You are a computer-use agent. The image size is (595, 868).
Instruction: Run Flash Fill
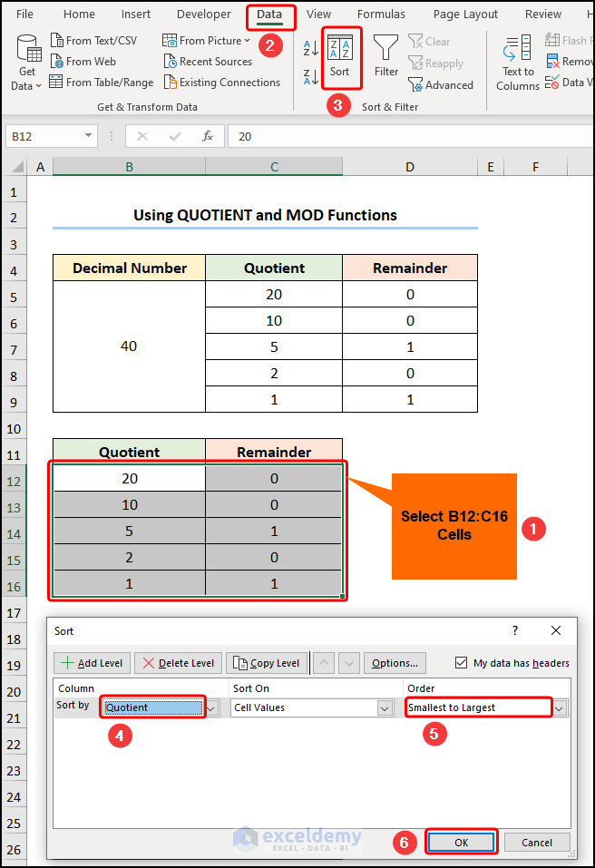click(x=569, y=41)
